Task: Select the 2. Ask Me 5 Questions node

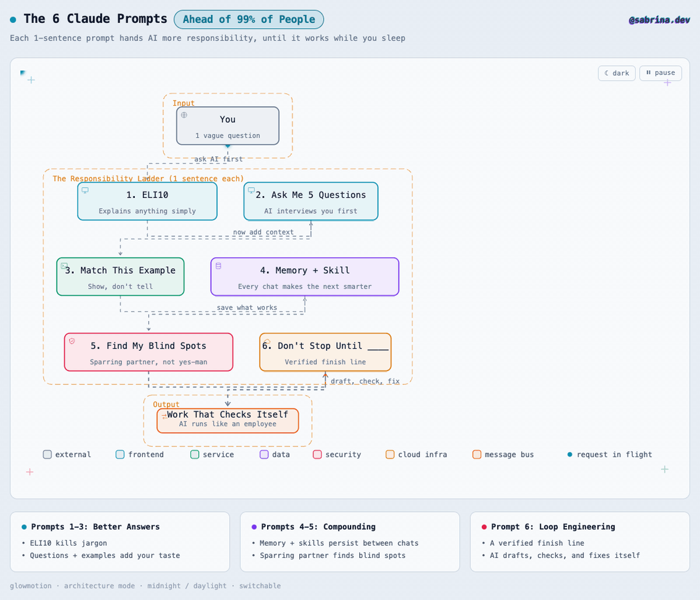Action: tap(311, 201)
